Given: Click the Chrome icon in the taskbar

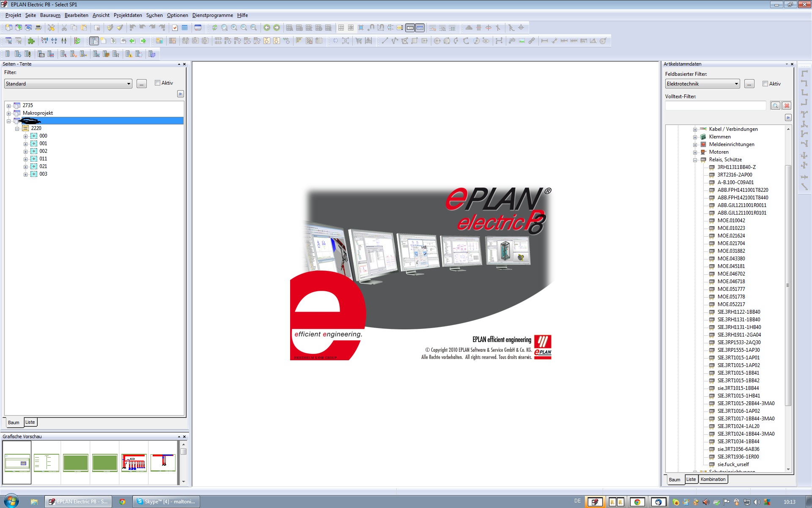Looking at the screenshot, I should coord(122,502).
